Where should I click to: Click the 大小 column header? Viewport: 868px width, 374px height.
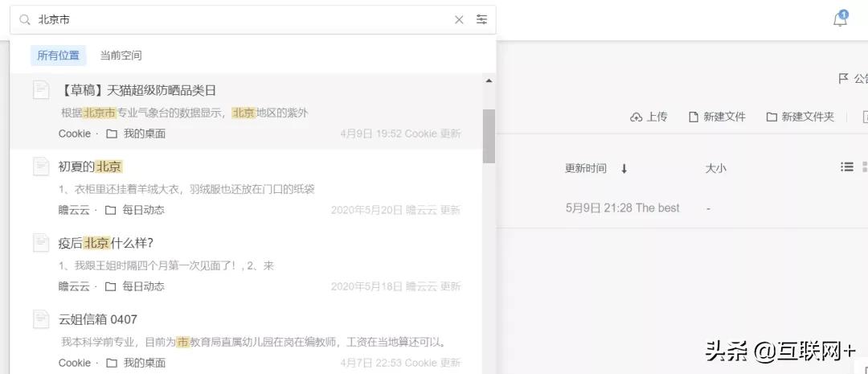(x=715, y=168)
